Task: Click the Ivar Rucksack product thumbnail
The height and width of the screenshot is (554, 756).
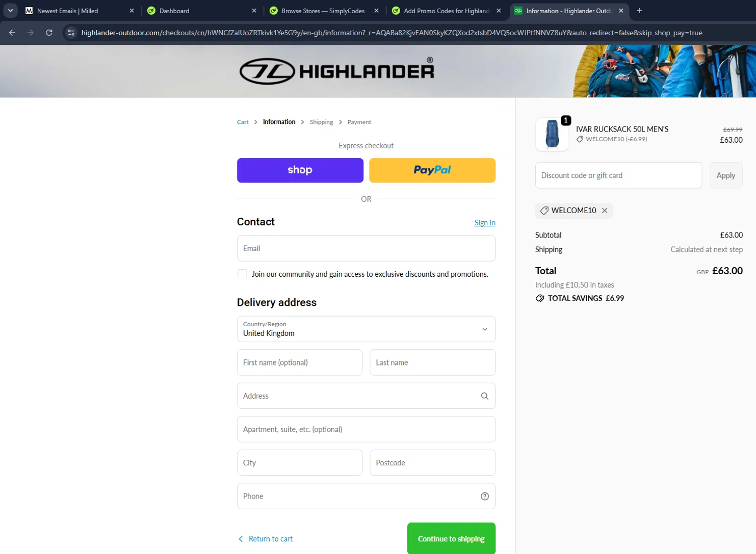Action: click(x=552, y=134)
